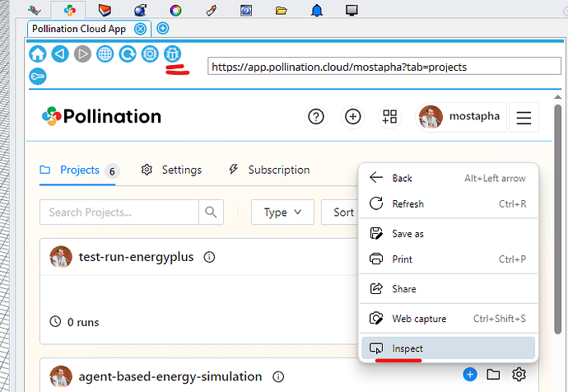Screen dimensions: 568x392
Task: Navigate forward with gray arrow icon
Action: [x=82, y=54]
